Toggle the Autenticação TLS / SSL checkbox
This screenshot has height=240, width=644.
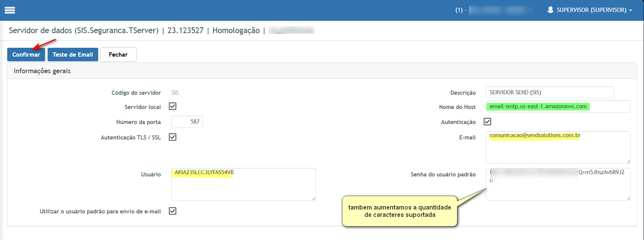click(173, 137)
